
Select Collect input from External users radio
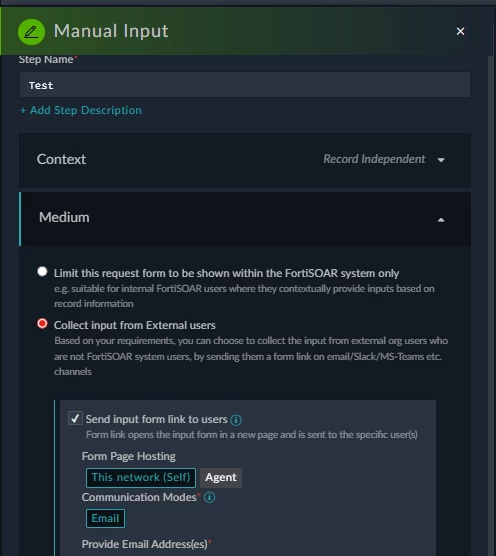(x=42, y=324)
